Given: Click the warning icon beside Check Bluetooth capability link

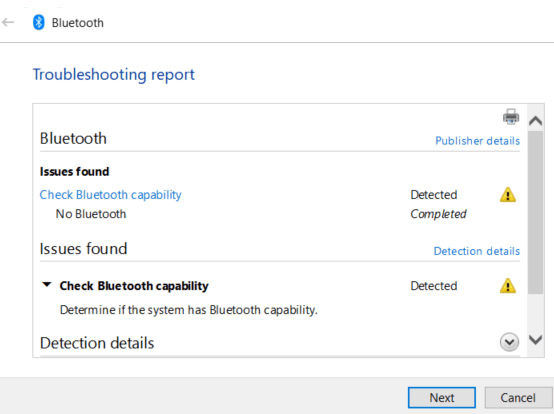Looking at the screenshot, I should (x=508, y=195).
